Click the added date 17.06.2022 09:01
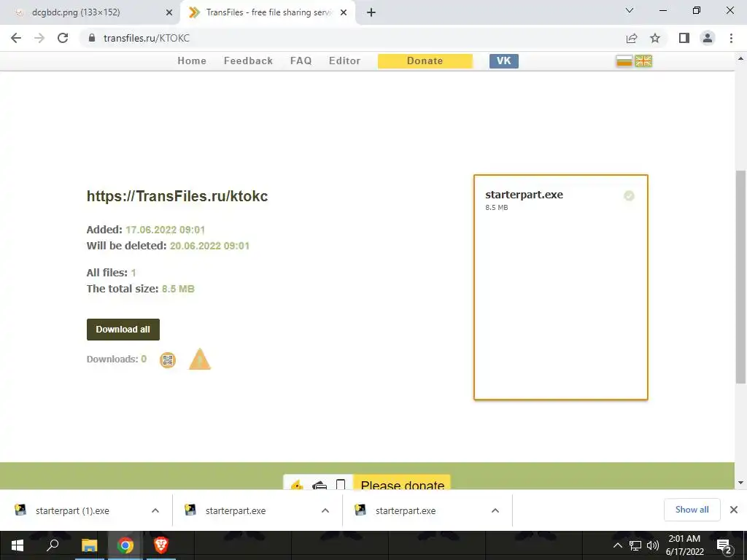The width and height of the screenshot is (747, 560). pos(166,230)
